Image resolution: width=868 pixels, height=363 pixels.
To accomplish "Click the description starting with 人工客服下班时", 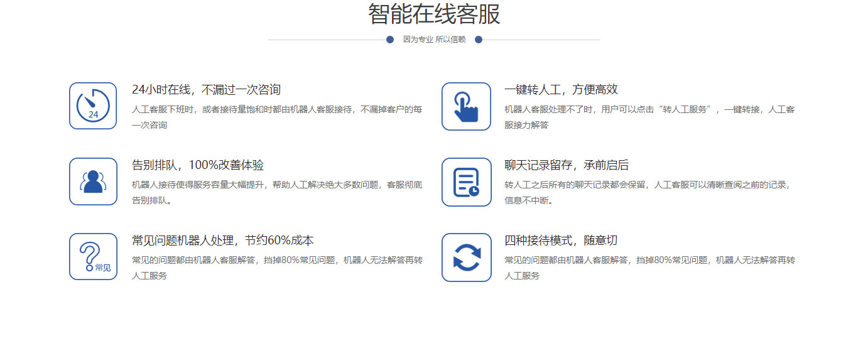I will [x=277, y=117].
